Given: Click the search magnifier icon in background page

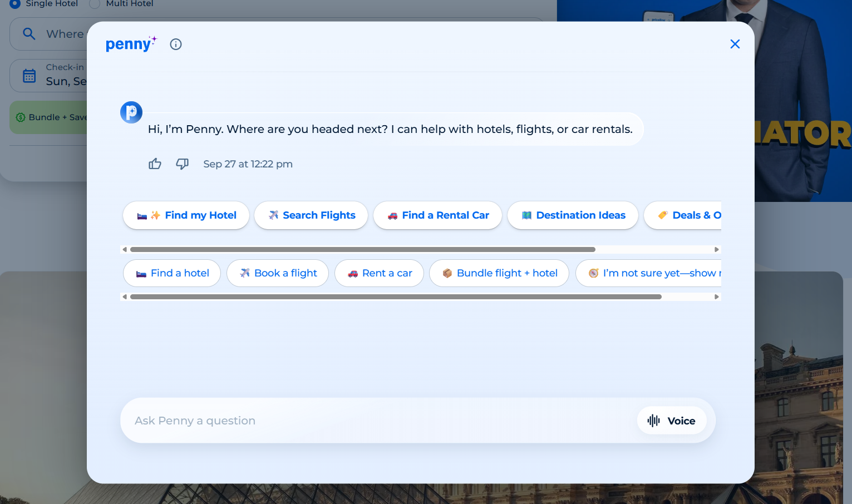Looking at the screenshot, I should click(29, 34).
